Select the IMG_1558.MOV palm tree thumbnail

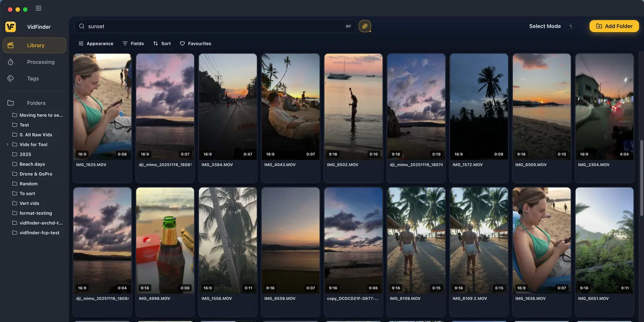tap(228, 240)
